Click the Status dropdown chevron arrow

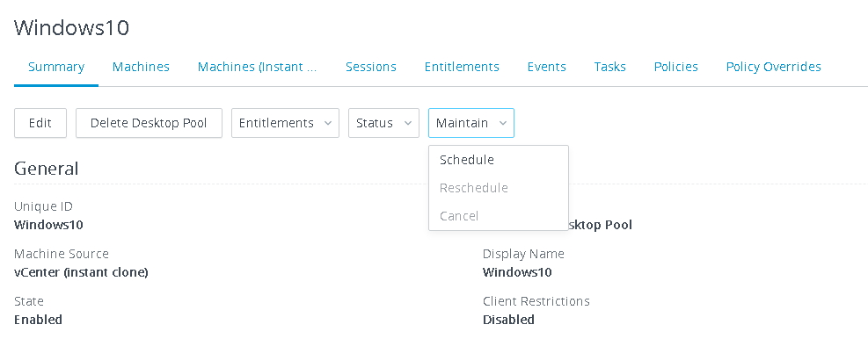[408, 123]
